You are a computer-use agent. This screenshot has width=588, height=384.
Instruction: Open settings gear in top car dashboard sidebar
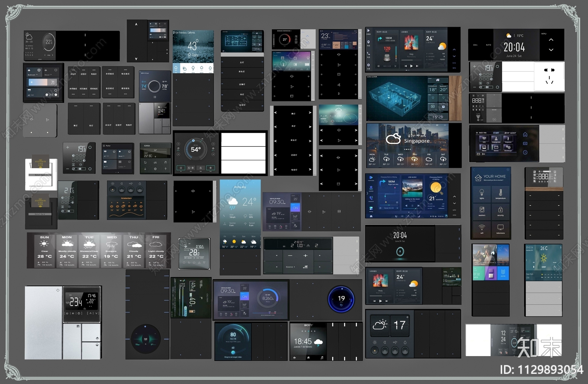click(x=369, y=65)
